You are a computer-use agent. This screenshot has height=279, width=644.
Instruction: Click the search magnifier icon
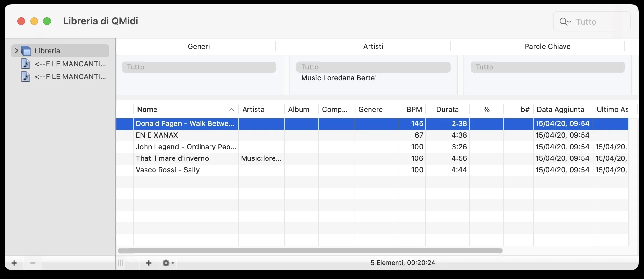tap(565, 22)
